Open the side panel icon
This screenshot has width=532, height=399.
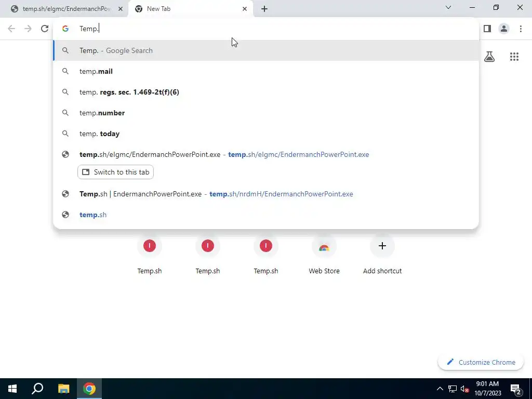(487, 29)
